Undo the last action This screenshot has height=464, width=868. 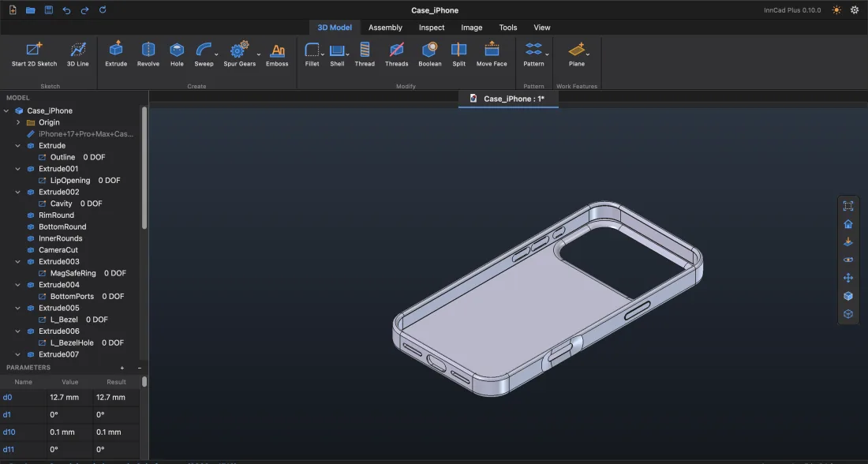66,10
